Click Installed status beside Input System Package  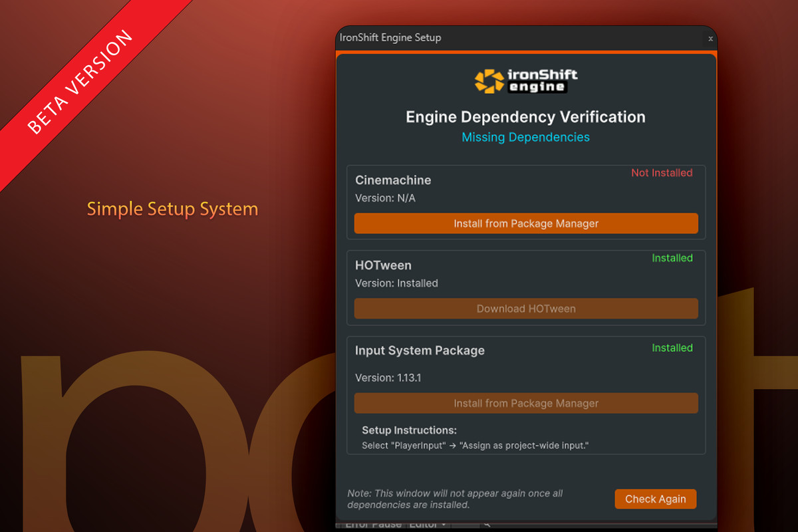point(672,348)
